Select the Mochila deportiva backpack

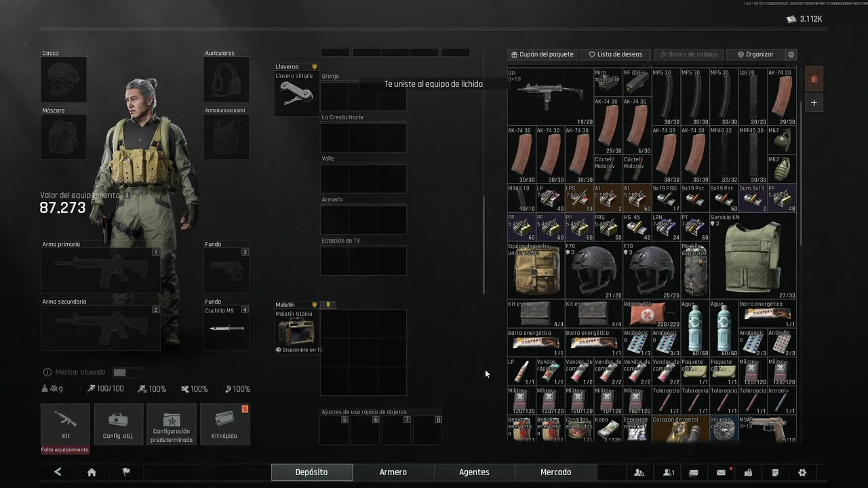pyautogui.click(x=694, y=270)
